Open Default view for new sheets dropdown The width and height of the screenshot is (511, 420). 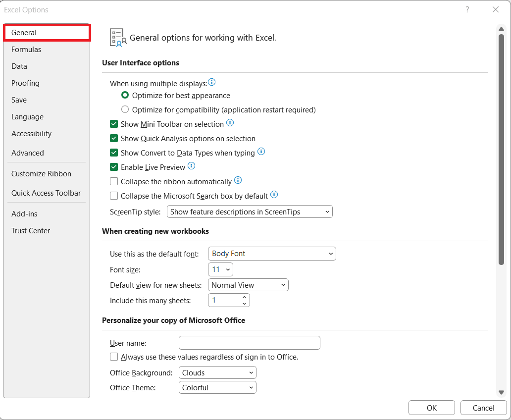tap(249, 285)
